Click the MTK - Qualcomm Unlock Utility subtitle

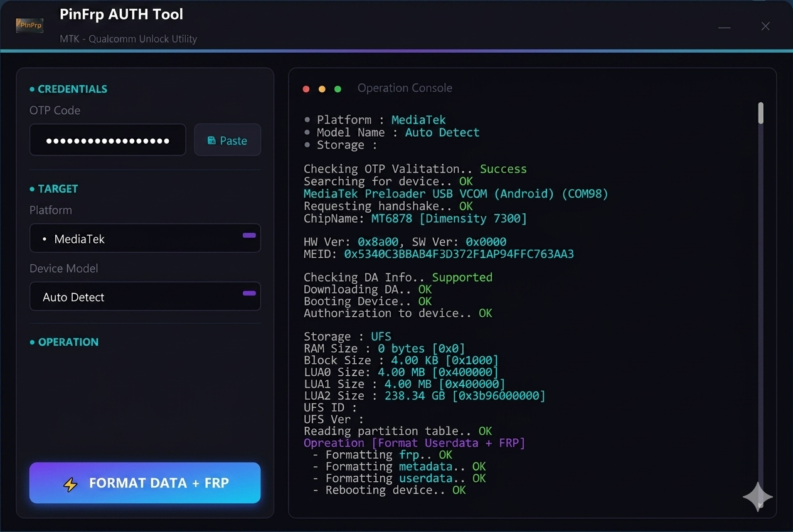(129, 39)
